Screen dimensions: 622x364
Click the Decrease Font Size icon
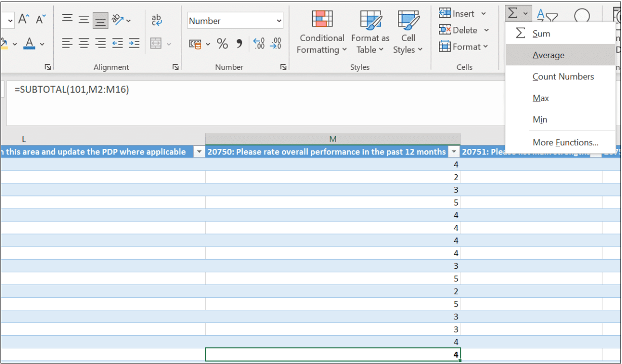click(40, 20)
